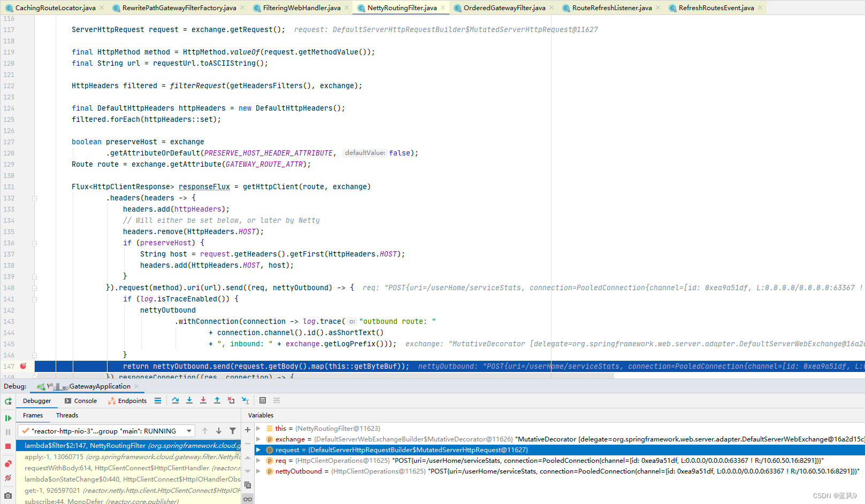This screenshot has width=865, height=504.
Task: Collapse the code fold at line 136
Action: point(34,243)
